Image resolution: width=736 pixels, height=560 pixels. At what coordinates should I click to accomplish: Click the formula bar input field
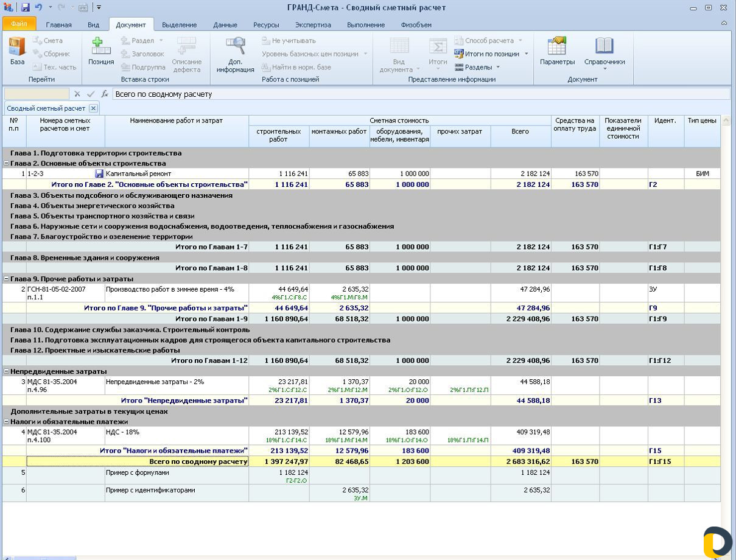point(421,94)
